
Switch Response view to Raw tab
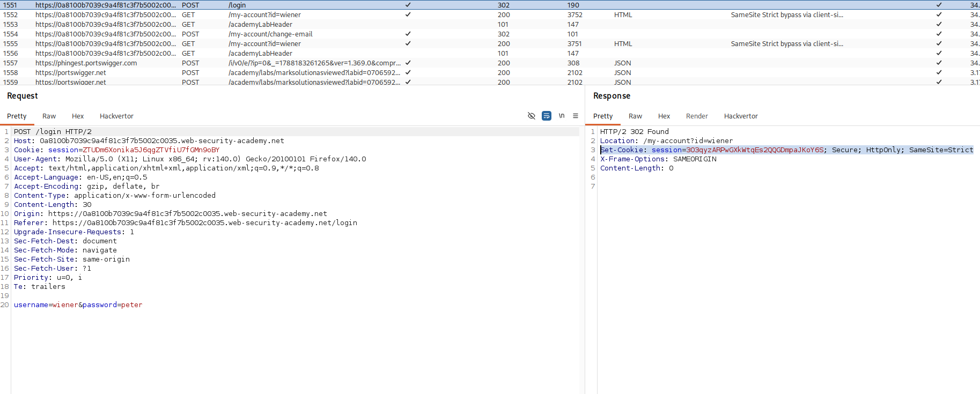(635, 116)
